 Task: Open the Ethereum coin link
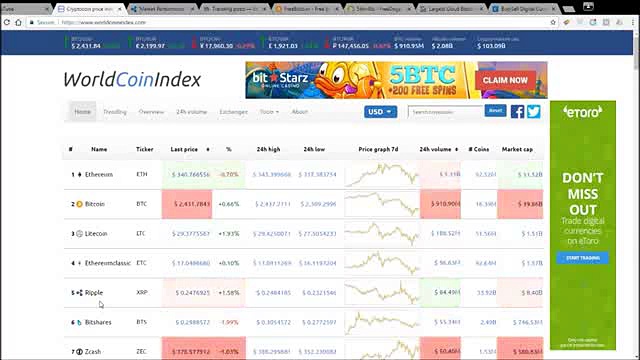coord(99,174)
